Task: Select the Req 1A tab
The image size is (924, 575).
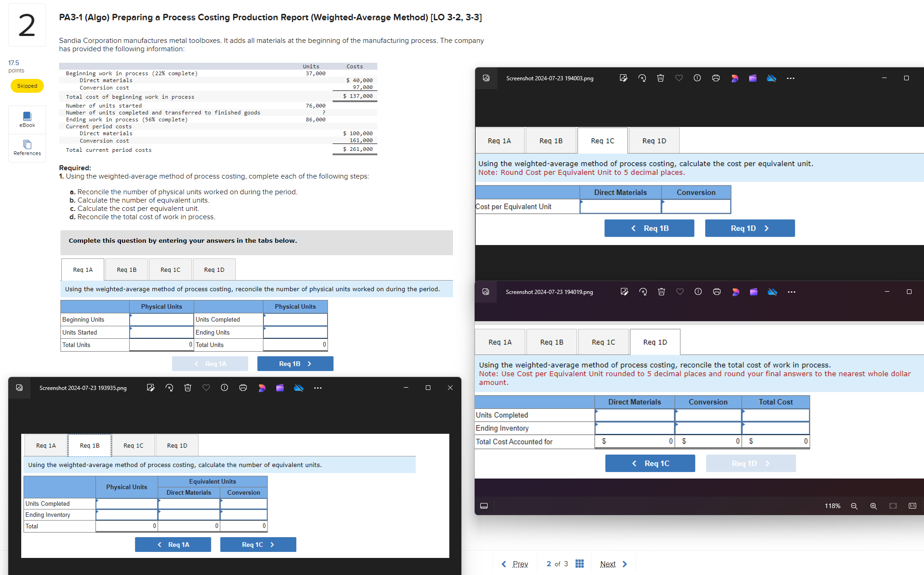Action: 82,269
